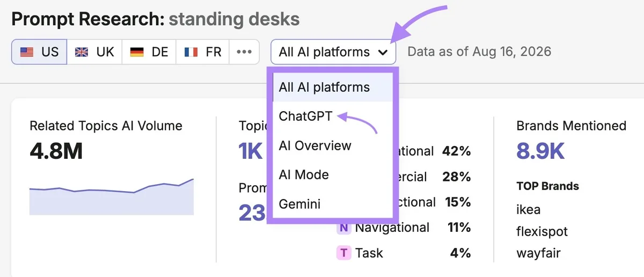Open more countries via ellipsis button
Viewport: 644px width, 277px height.
coord(244,52)
